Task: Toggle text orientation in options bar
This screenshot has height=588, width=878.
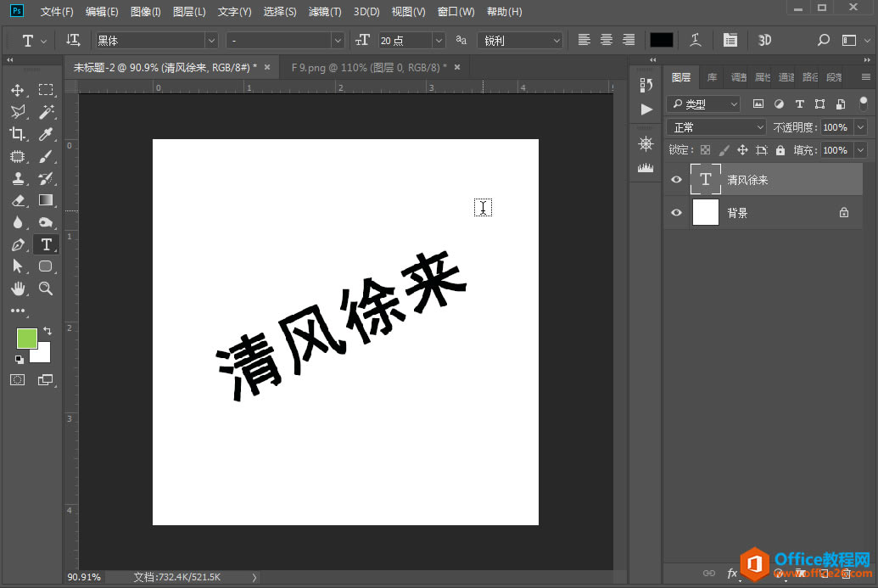Action: coord(73,41)
